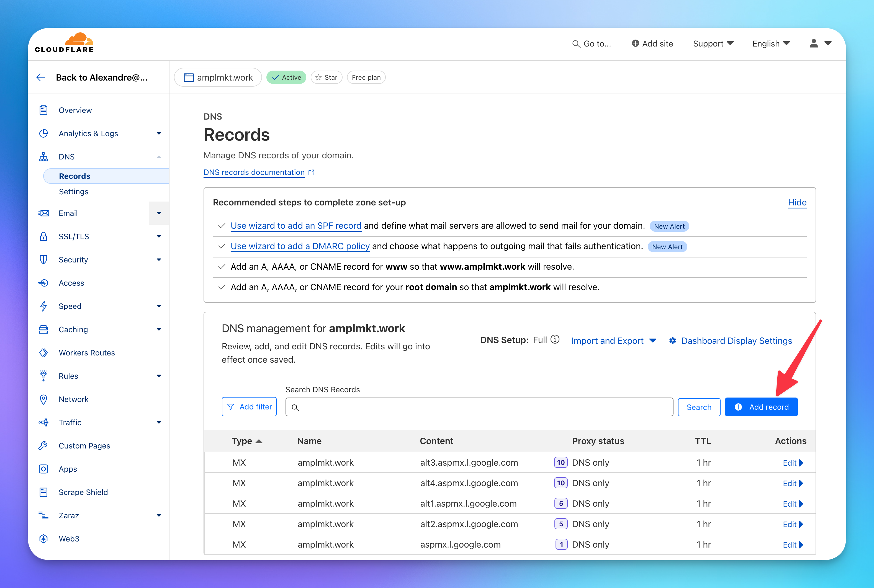Toggle the Star site button

[326, 77]
